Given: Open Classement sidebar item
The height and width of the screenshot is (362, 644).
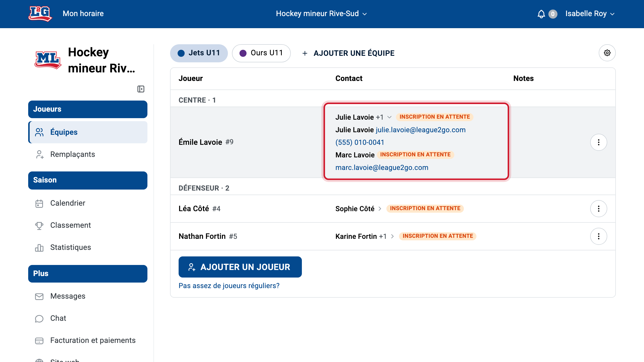Looking at the screenshot, I should [88, 225].
